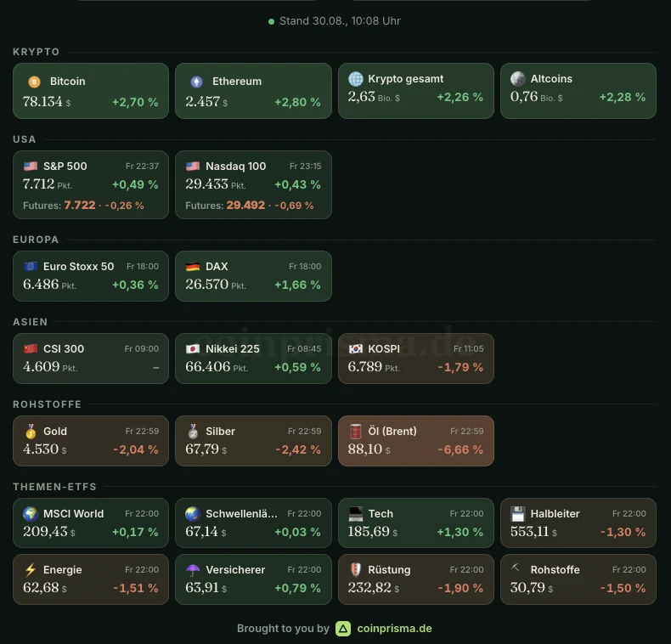Click the Gold price 4.530 $

[44, 449]
